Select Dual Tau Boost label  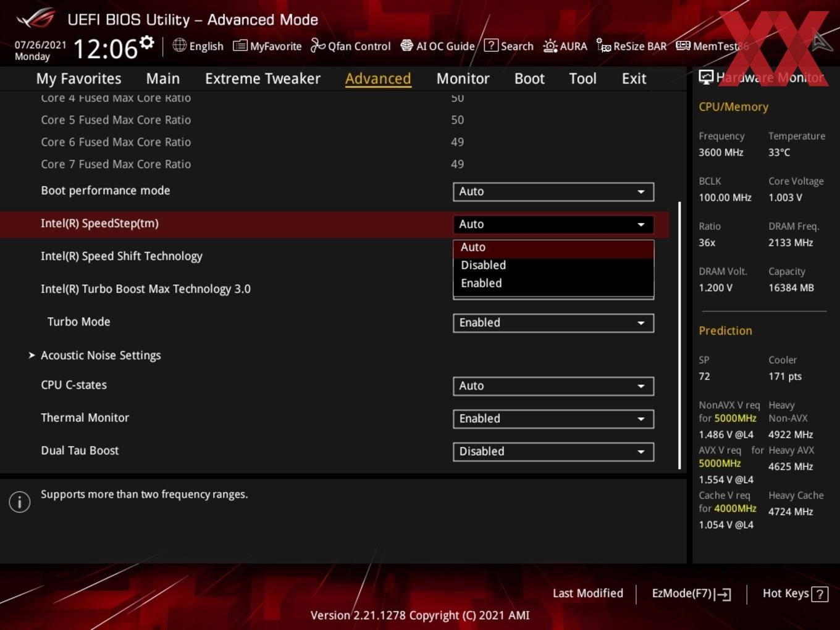point(80,451)
